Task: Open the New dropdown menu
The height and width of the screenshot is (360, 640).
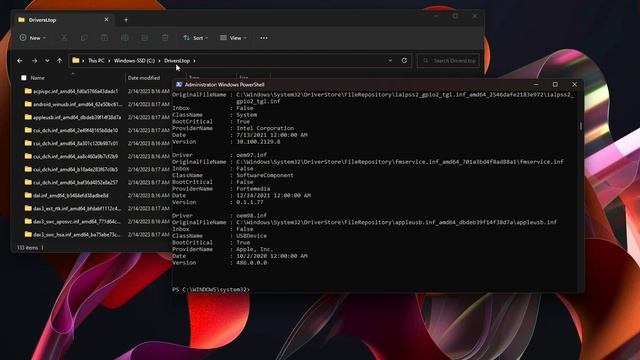Action: 33,38
